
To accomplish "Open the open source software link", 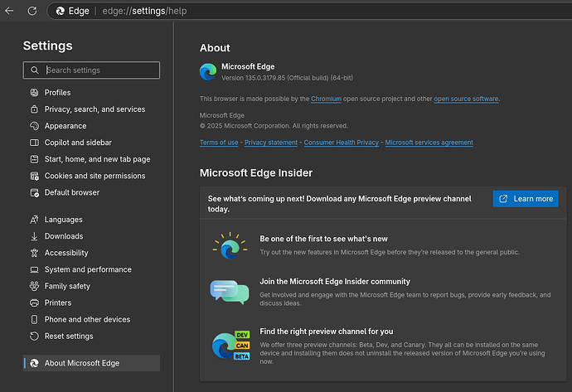I will (466, 99).
